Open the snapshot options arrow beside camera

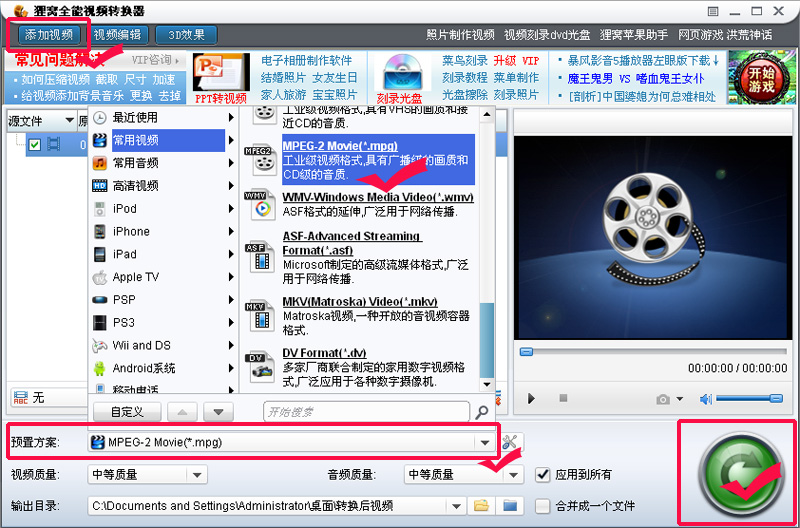coord(680,399)
